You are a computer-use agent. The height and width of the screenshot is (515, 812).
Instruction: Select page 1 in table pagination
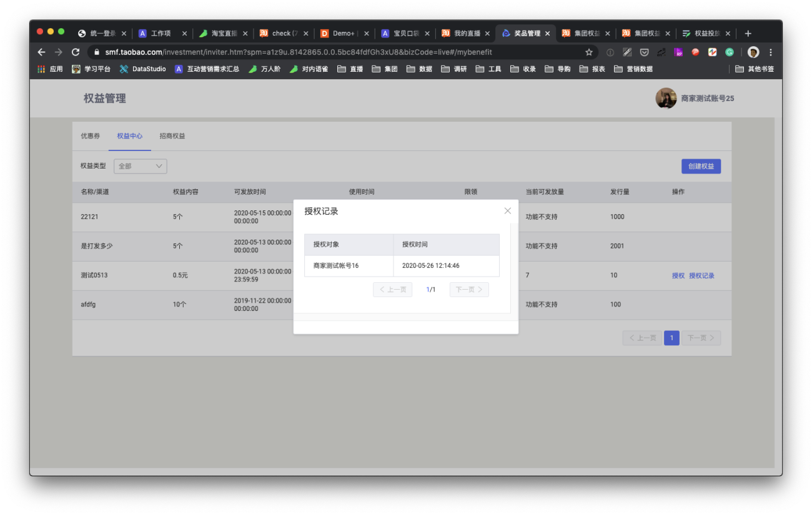coord(671,338)
